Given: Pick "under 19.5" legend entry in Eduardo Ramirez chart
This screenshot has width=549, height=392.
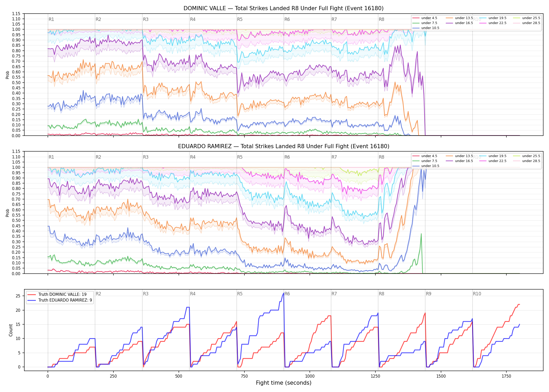Looking at the screenshot, I should click(x=493, y=156).
